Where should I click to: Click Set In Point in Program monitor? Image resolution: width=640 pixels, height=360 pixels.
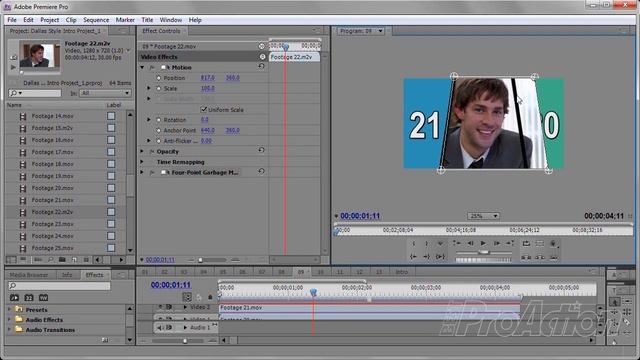point(413,243)
